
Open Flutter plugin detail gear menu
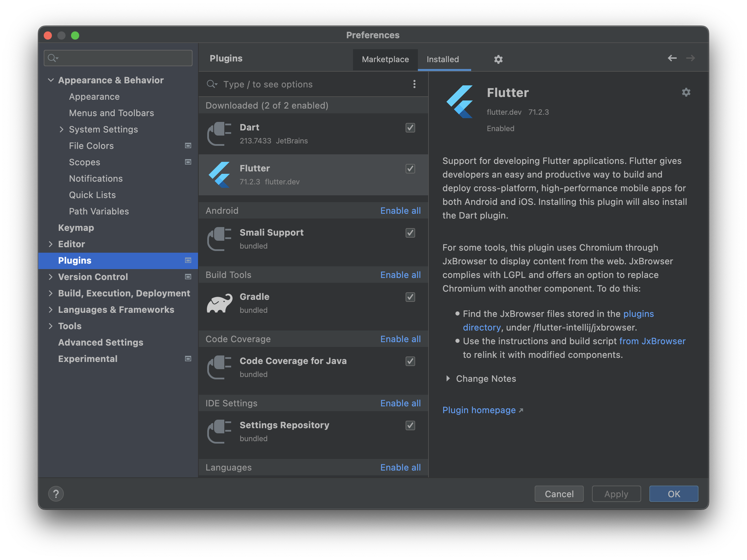tap(686, 92)
